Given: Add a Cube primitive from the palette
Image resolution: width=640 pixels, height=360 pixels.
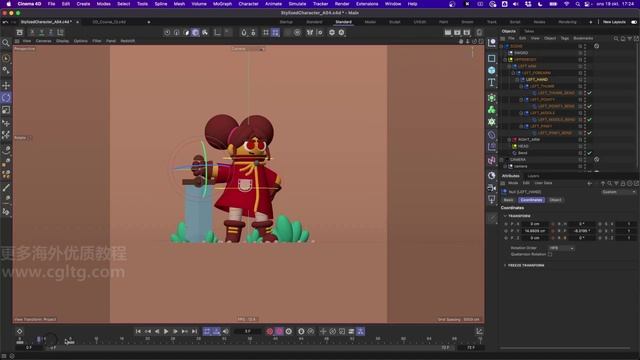Looking at the screenshot, I should coord(491,70).
